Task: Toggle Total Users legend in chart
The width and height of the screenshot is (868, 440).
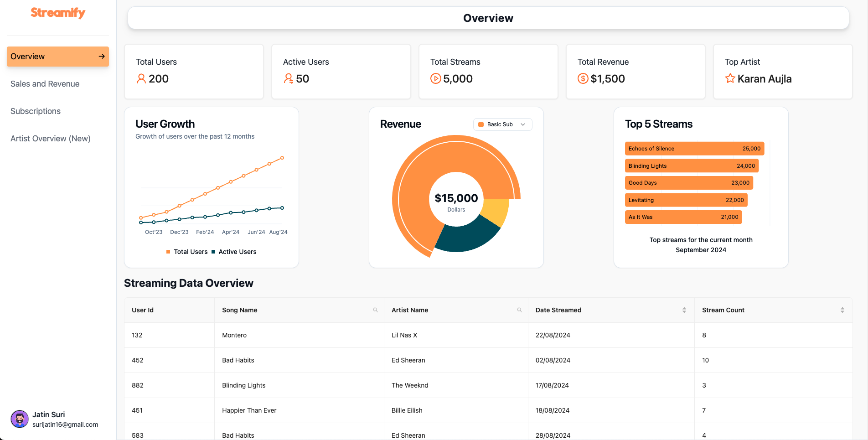Action: coord(187,252)
